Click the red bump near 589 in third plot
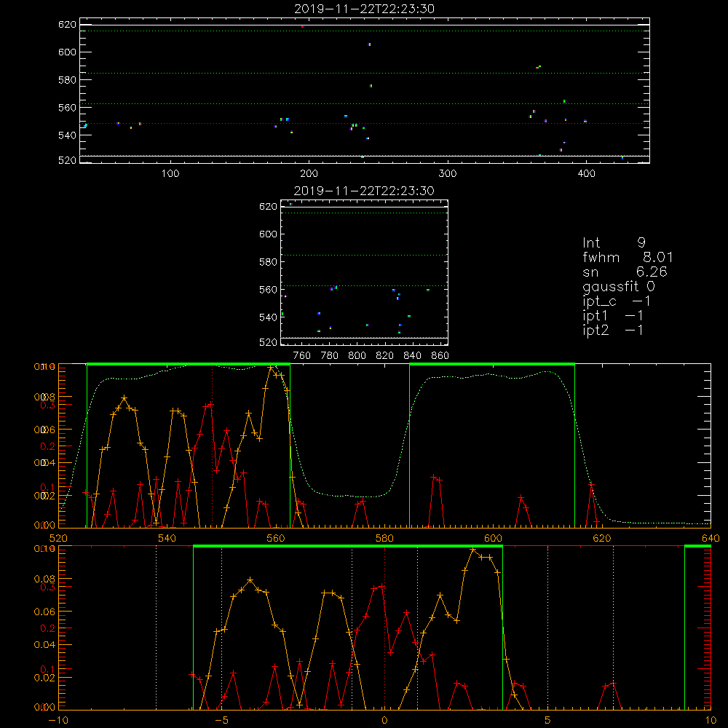The image size is (728, 728). pyautogui.click(x=434, y=477)
